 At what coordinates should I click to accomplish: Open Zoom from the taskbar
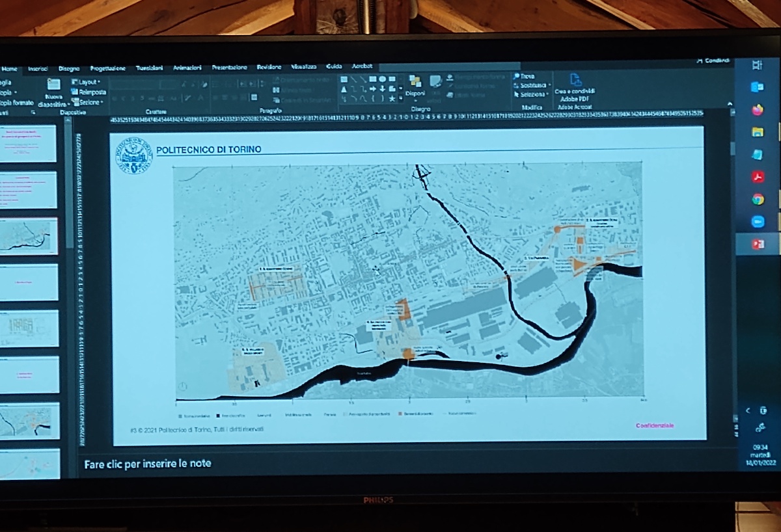click(758, 221)
